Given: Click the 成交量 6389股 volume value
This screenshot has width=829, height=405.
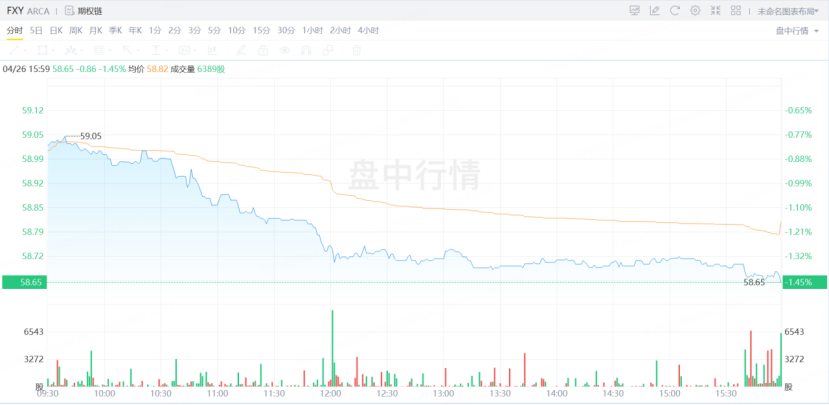Looking at the screenshot, I should pyautogui.click(x=197, y=69).
